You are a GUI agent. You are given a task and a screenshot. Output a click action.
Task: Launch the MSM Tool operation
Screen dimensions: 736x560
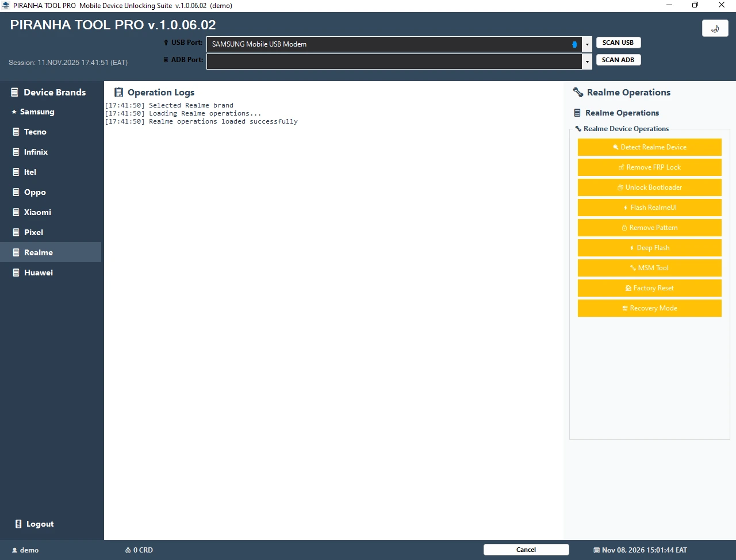pos(649,268)
